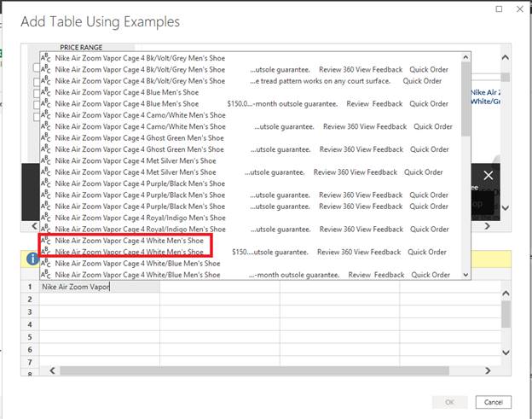Click examples grid scroll right arrow

tap(488, 370)
